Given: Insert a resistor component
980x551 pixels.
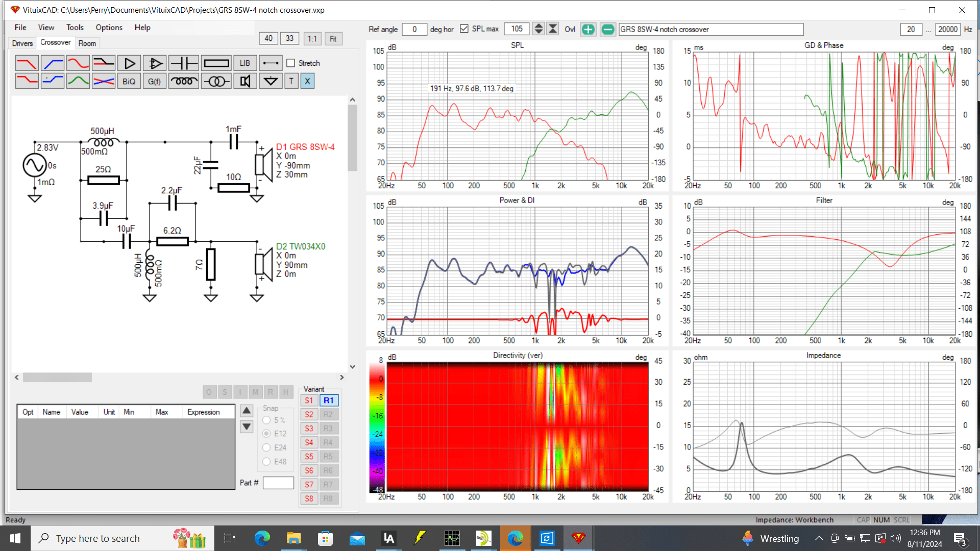Looking at the screenshot, I should [216, 63].
